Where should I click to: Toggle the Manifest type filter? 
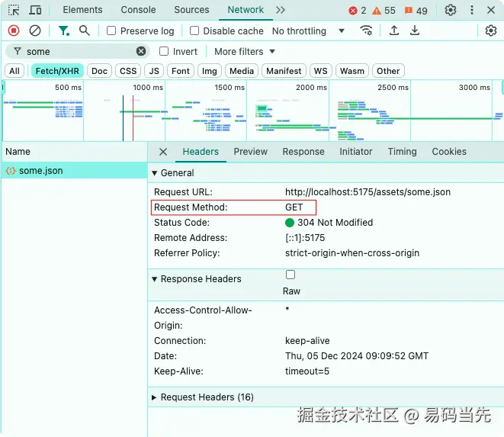point(284,71)
